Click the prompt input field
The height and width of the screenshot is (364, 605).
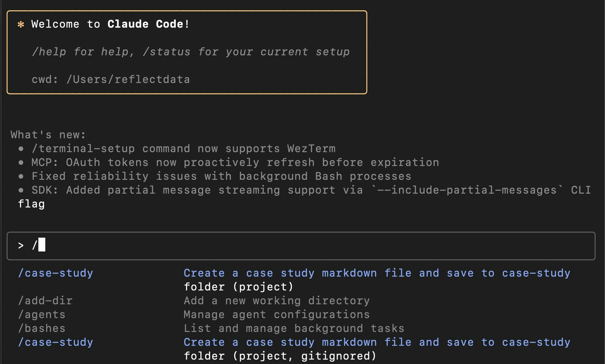click(301, 246)
